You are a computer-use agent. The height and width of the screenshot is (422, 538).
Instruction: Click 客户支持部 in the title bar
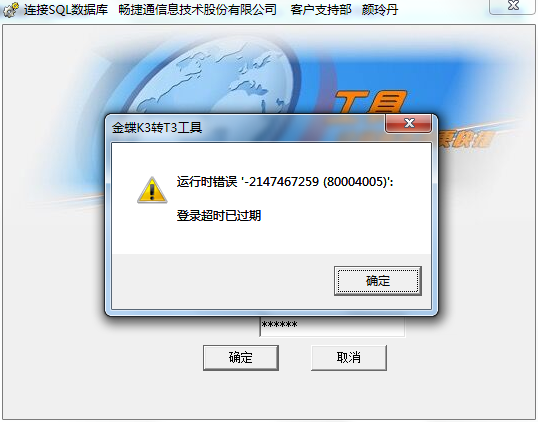pos(321,10)
